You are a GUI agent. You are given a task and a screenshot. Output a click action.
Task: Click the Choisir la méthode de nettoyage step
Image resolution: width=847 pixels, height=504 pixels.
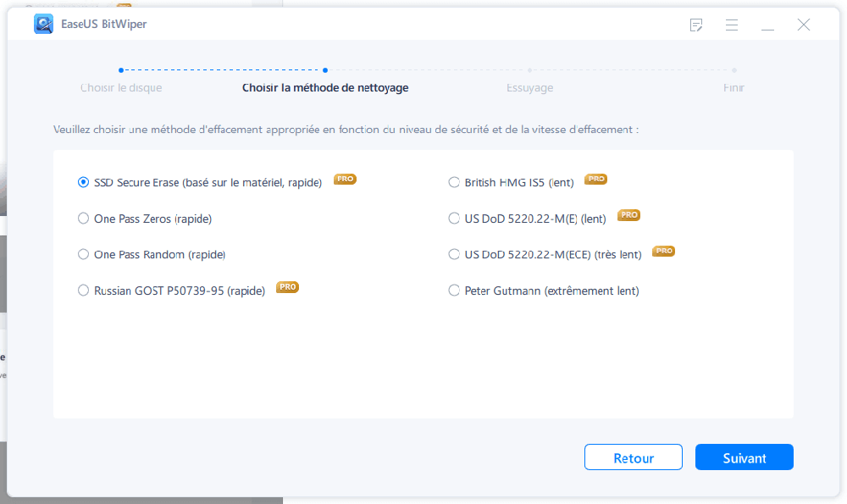325,87
